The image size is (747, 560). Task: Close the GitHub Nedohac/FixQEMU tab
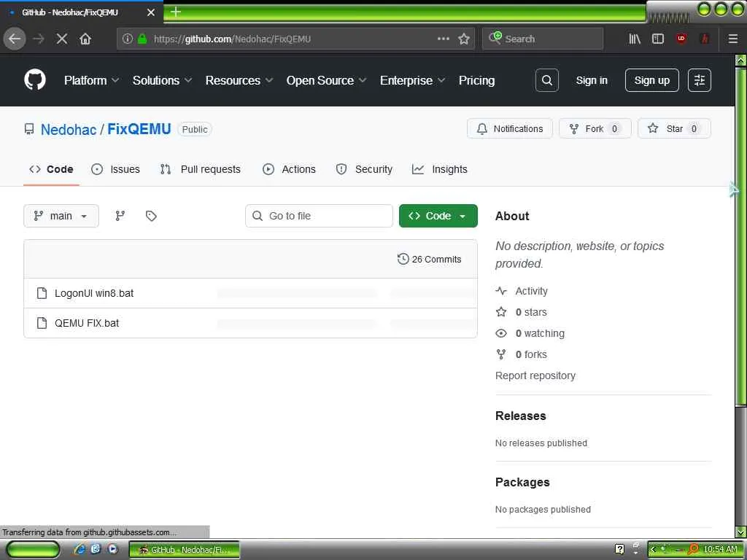[151, 12]
